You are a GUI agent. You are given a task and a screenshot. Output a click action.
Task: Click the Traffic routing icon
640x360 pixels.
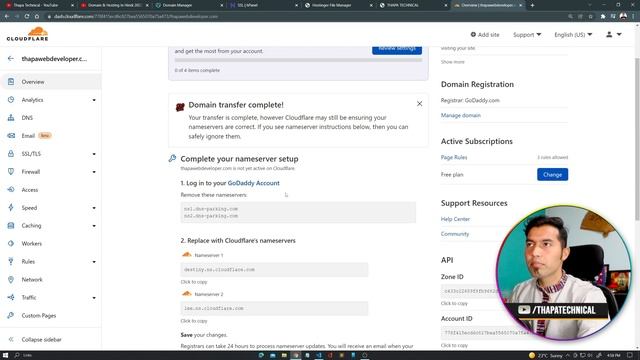(11, 297)
